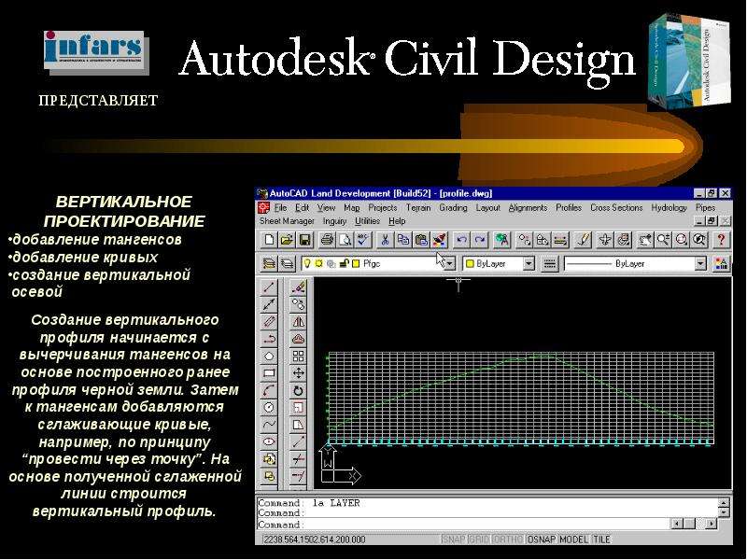The image size is (747, 560).
Task: Choose the Mirror modify tool
Action: pos(298,321)
